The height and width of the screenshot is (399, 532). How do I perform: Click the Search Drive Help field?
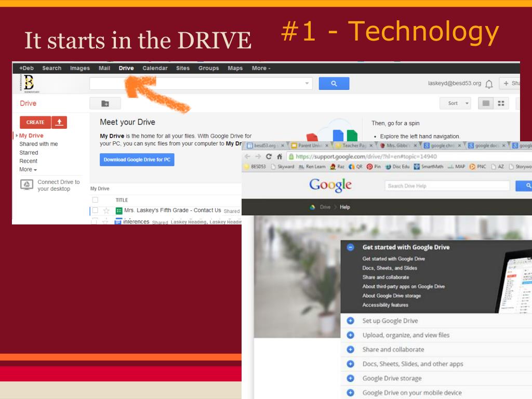tap(447, 186)
